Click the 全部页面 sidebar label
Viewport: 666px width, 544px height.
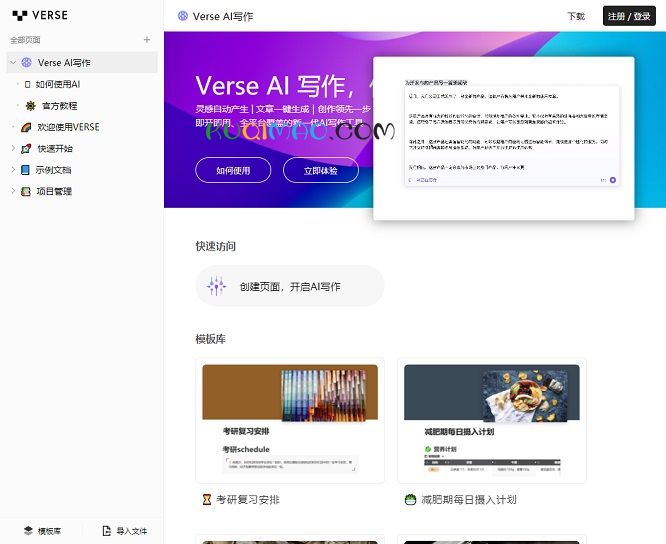point(25,40)
